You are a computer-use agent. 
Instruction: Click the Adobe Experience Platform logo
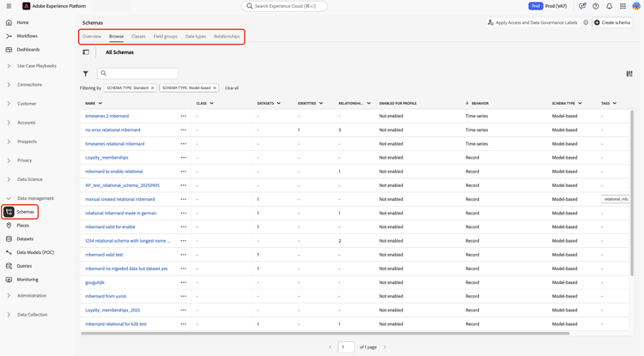pyautogui.click(x=27, y=6)
